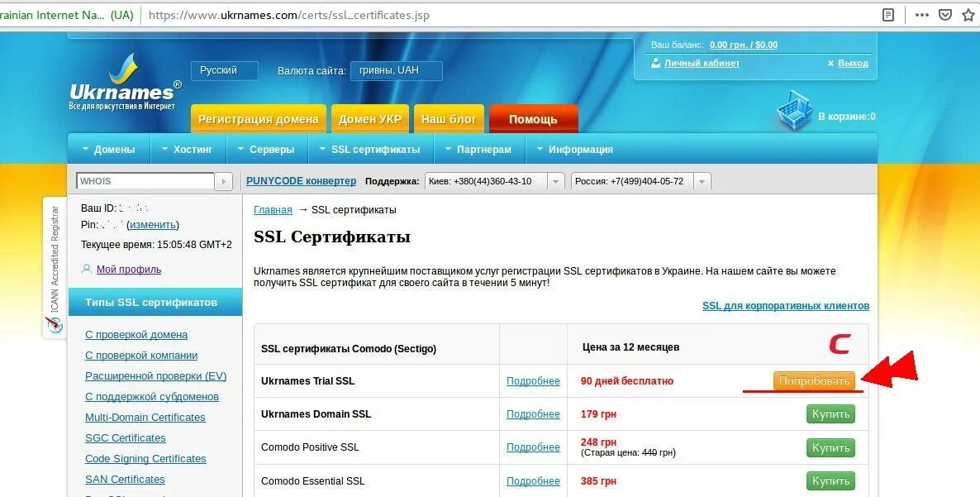Click the ICANN Accredited Registrar badge
980x497 pixels.
click(x=55, y=268)
